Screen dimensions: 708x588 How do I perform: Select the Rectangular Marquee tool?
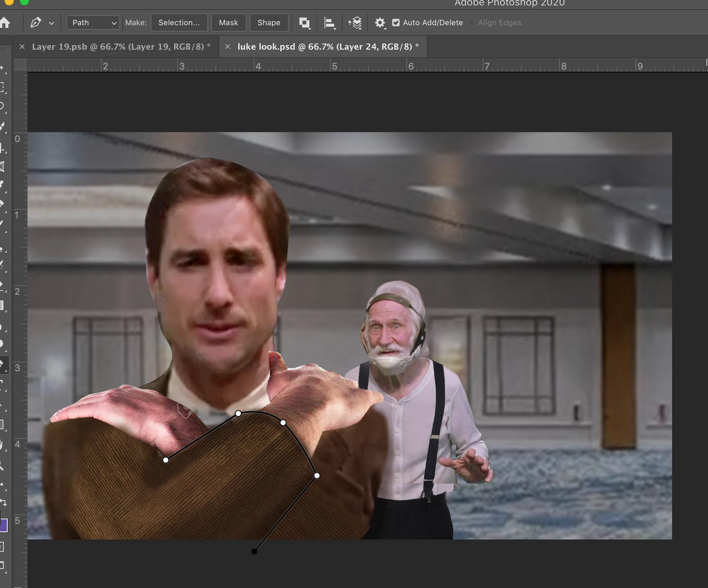(2, 87)
